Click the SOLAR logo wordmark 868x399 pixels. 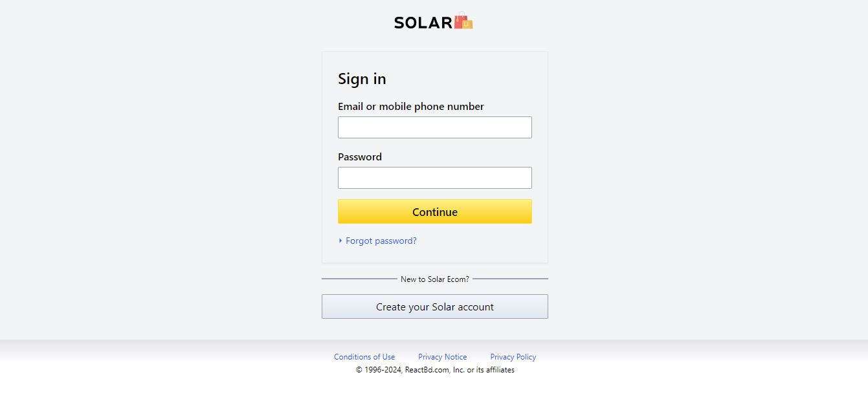click(423, 23)
